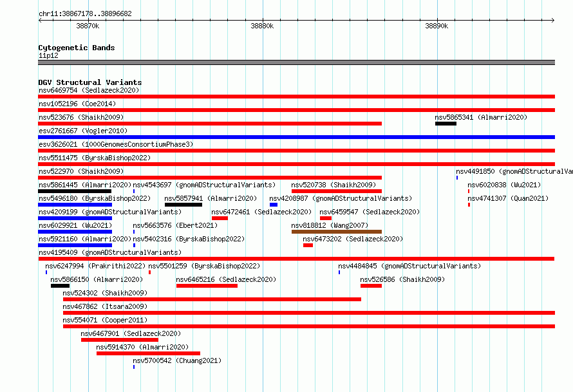Click red bar under nsv6472461
Image resolution: width=573 pixels, height=392 pixels.
220,218
